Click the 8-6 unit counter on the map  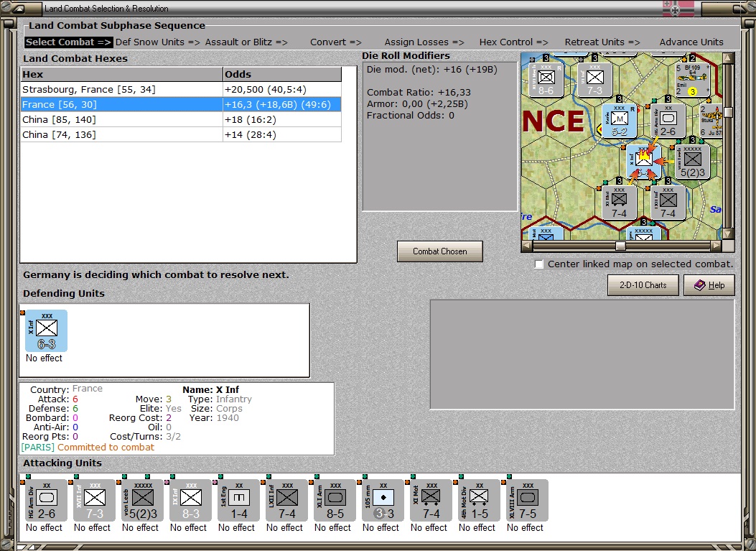546,80
